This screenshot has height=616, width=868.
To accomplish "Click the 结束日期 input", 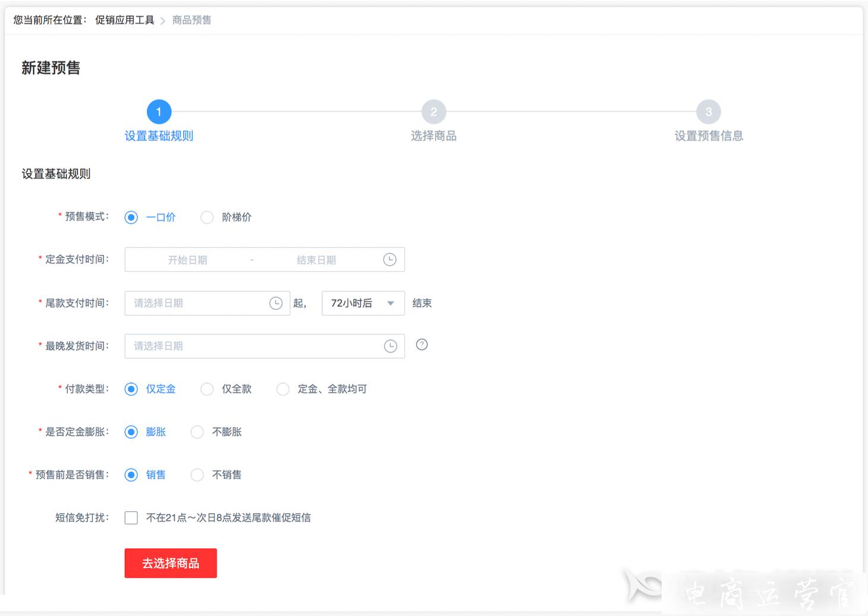I will [x=316, y=260].
